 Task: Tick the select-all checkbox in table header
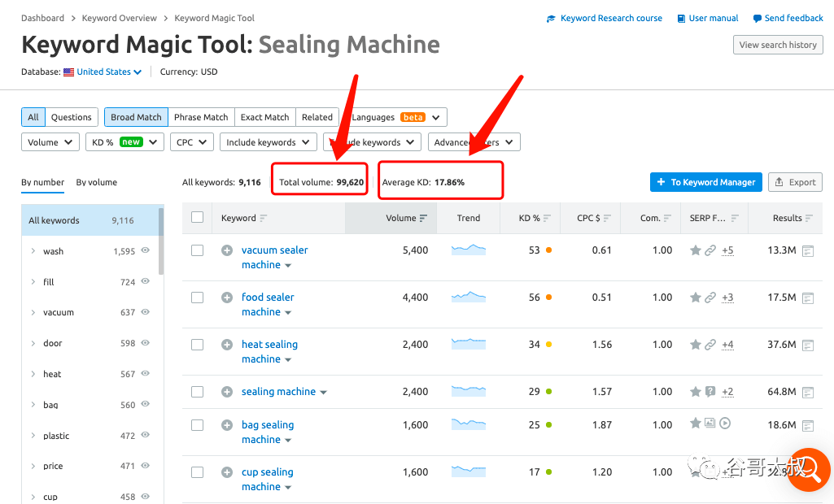tap(197, 217)
